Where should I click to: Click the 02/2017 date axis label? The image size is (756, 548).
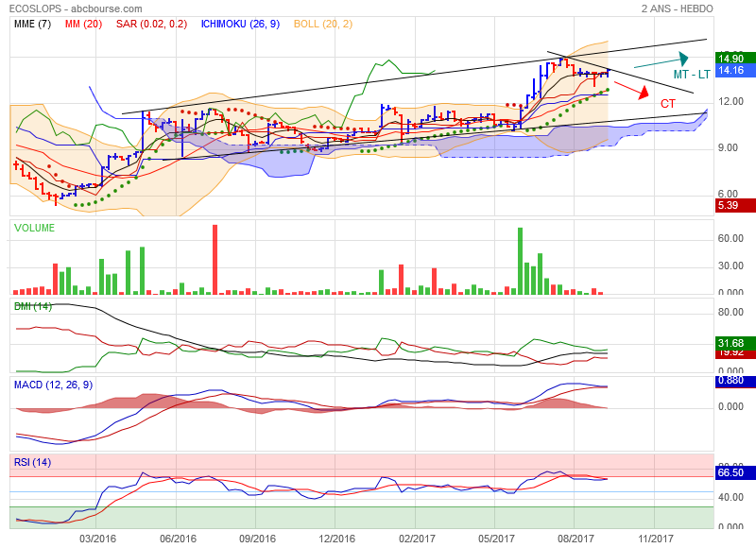tap(417, 539)
